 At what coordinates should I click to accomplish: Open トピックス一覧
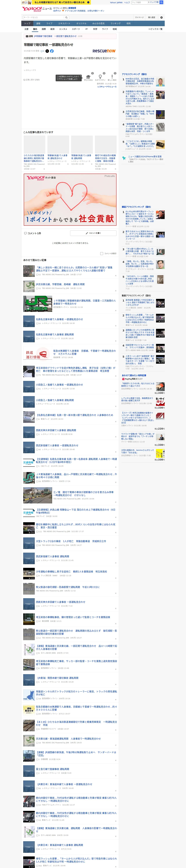coord(155,29)
